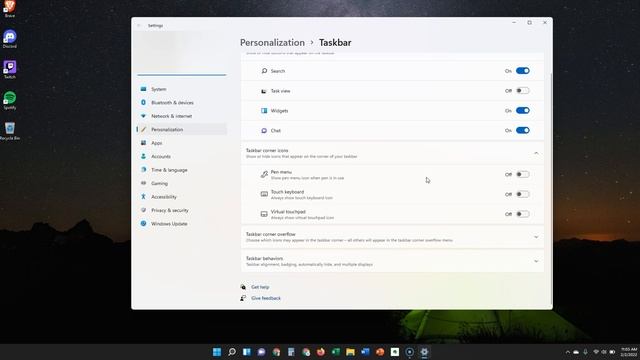The image size is (640, 360).
Task: Click the Chat bubble icon in Chat row
Action: coord(264,131)
